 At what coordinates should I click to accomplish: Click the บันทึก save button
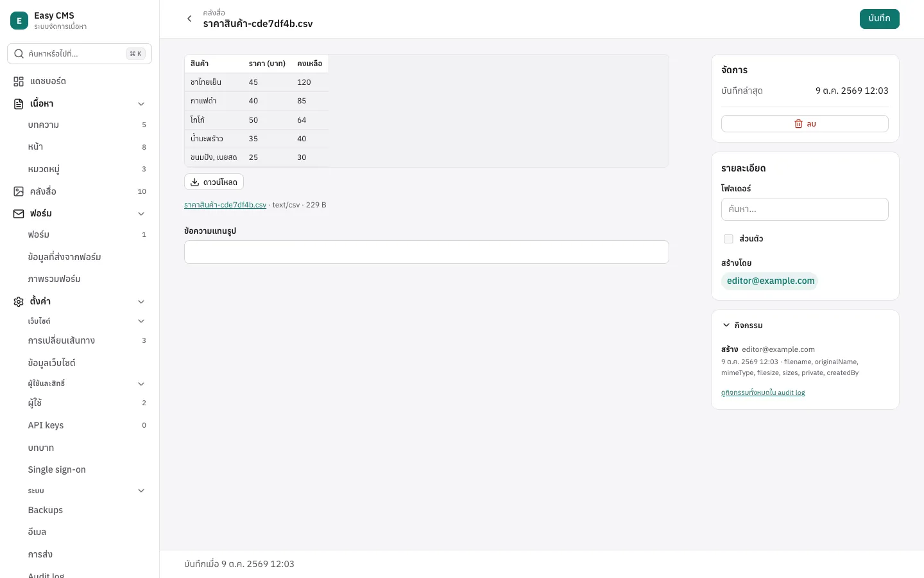pos(879,19)
